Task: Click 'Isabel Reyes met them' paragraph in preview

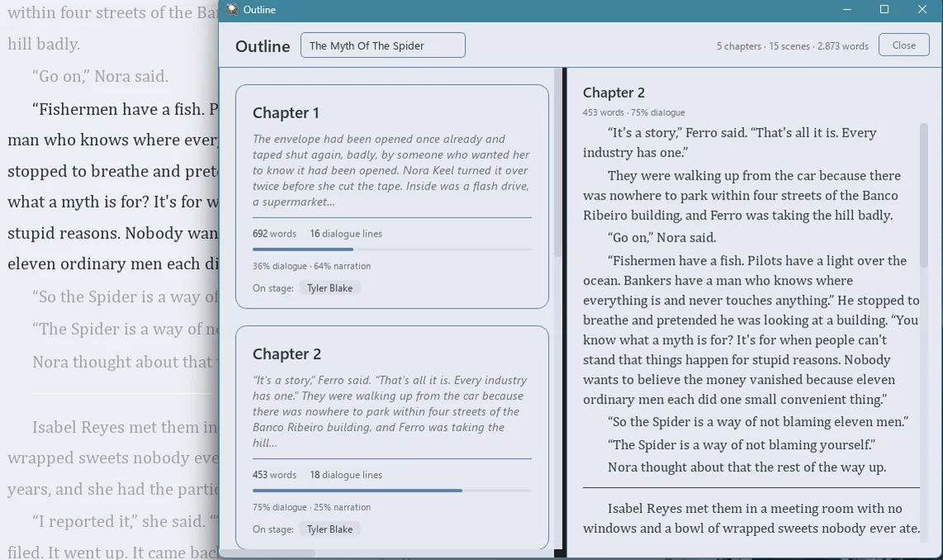Action: 751,518
